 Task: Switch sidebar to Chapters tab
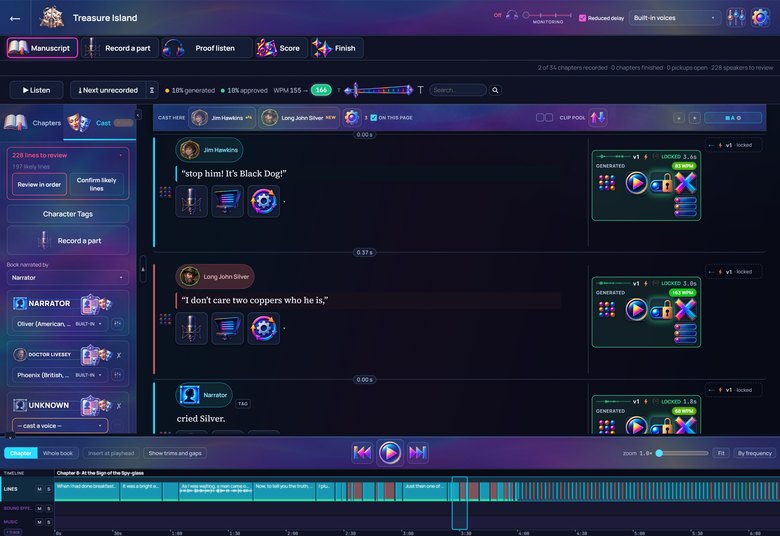point(32,122)
